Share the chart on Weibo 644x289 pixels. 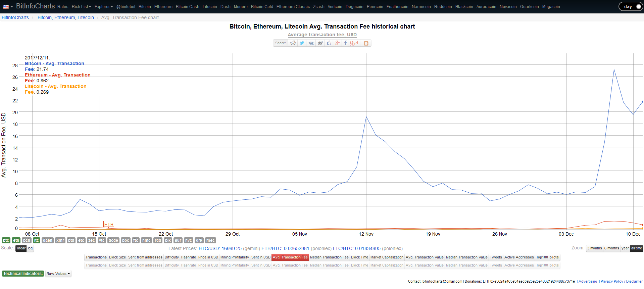[x=320, y=43]
